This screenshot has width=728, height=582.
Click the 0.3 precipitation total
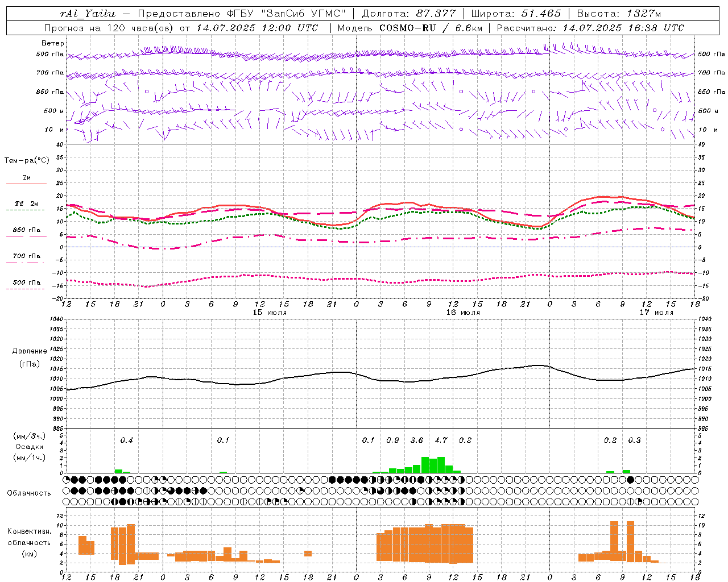pyautogui.click(x=634, y=440)
